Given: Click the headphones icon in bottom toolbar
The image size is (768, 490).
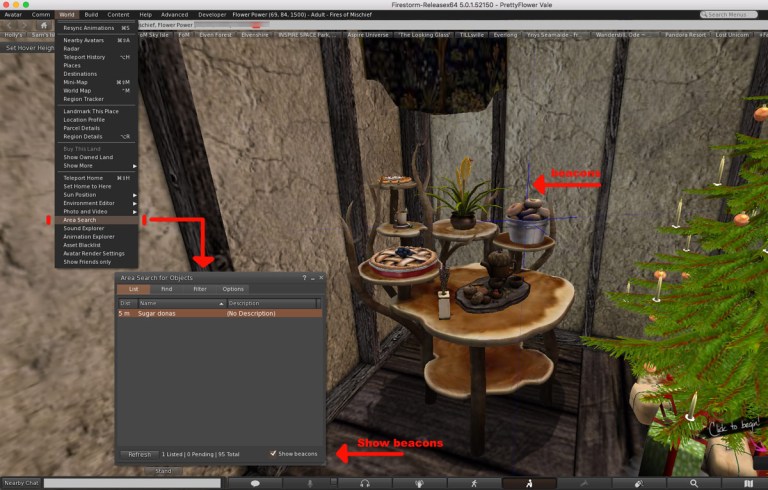Looking at the screenshot, I should point(364,483).
